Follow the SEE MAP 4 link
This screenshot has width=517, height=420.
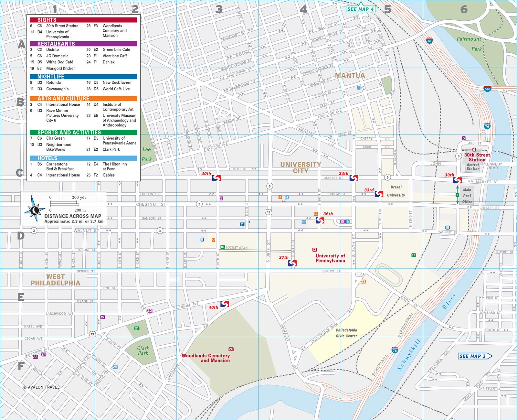360,9
